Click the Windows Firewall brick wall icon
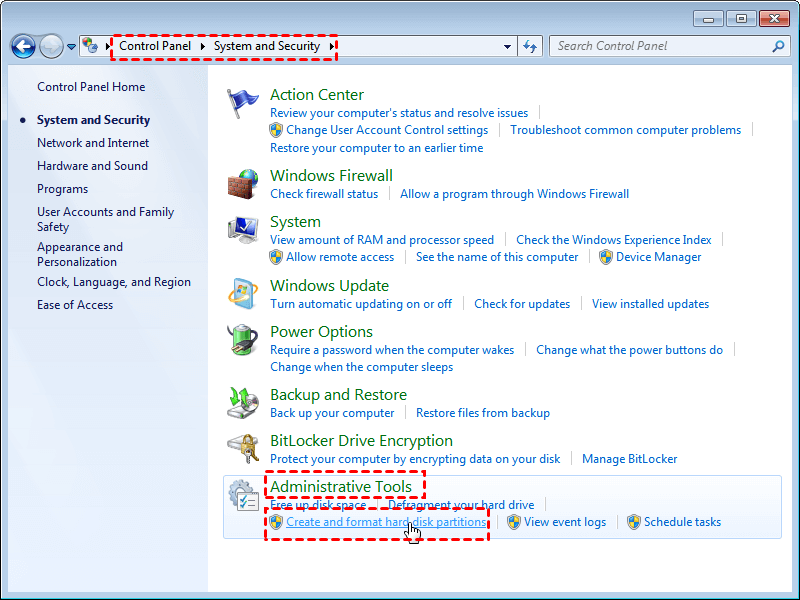 pos(242,184)
